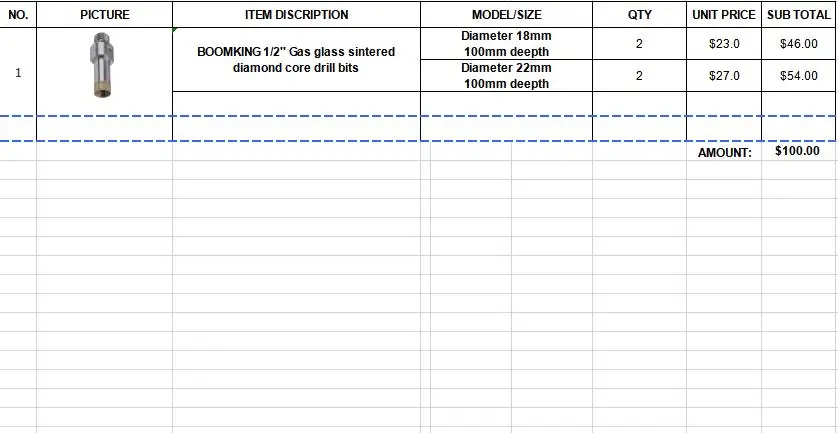The image size is (838, 433).
Task: Select the QTY header cell
Action: click(x=640, y=14)
